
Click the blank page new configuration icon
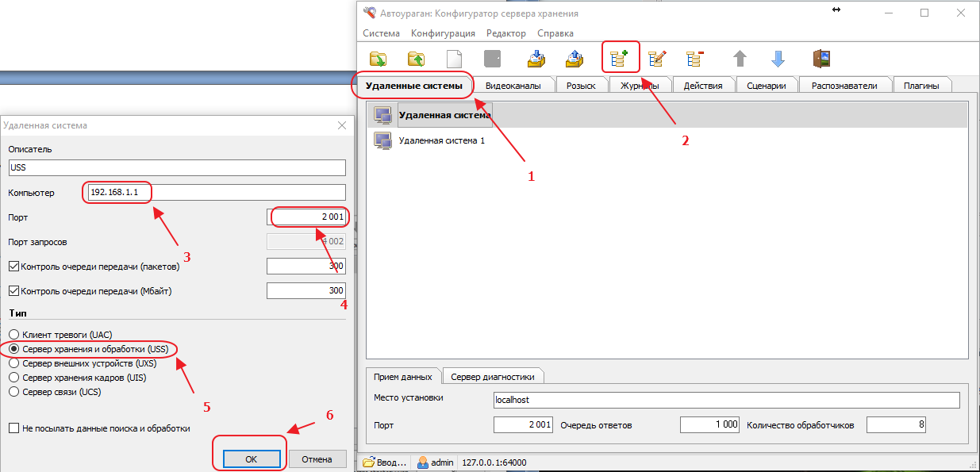click(454, 59)
